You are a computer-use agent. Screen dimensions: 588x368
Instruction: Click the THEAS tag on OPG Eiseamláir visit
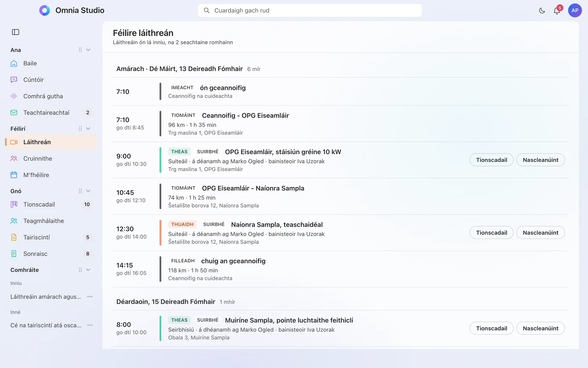point(179,152)
